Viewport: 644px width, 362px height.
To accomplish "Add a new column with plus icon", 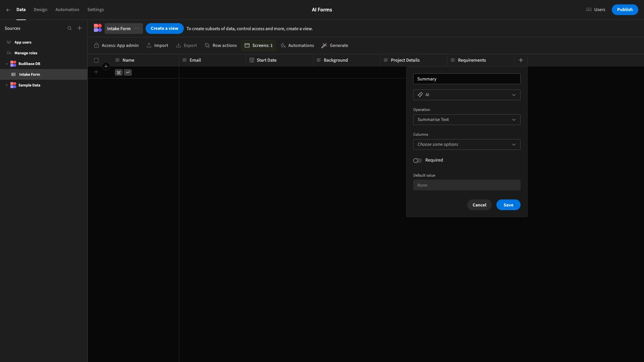I will point(521,60).
